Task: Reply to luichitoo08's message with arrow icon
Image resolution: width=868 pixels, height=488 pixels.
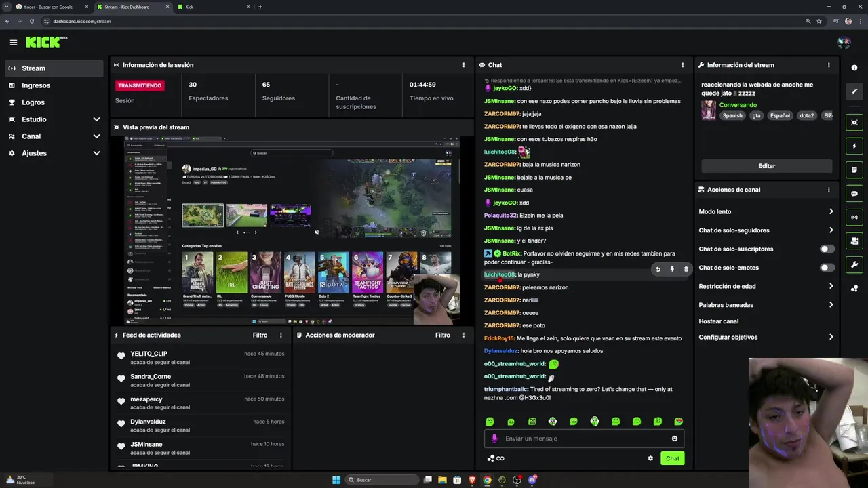Action: point(658,269)
